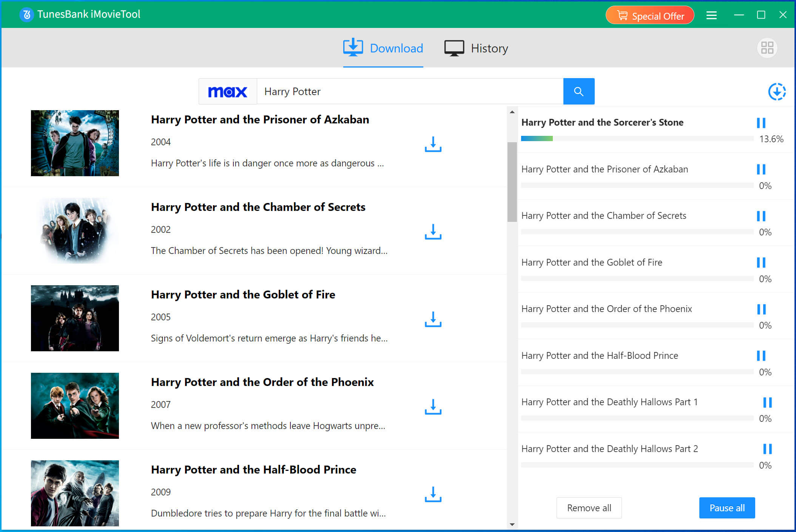Image resolution: width=796 pixels, height=532 pixels.
Task: Click Chamber of Secrets progress bar
Action: coord(637,232)
